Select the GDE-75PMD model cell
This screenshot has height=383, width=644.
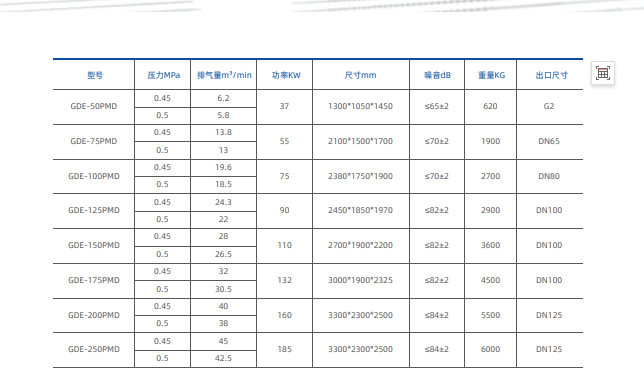pos(94,141)
